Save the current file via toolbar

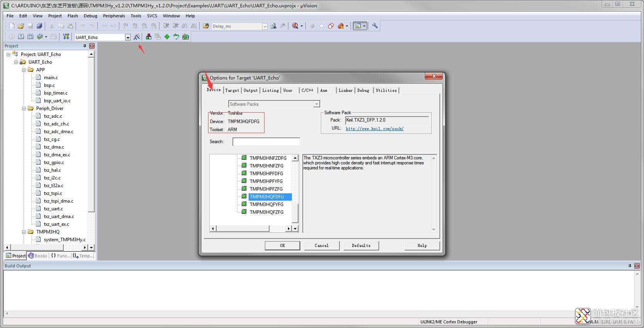click(x=30, y=26)
